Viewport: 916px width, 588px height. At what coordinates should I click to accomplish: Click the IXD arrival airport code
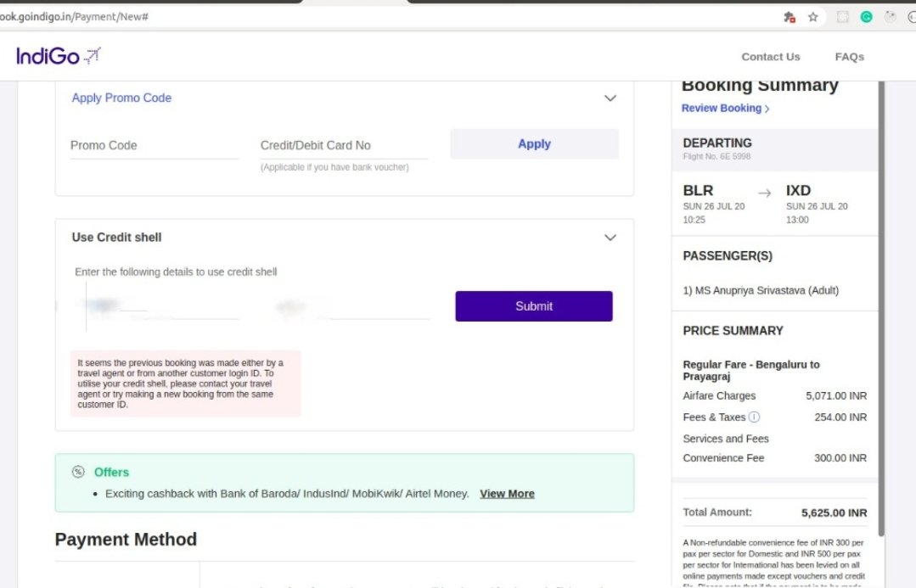coord(798,190)
